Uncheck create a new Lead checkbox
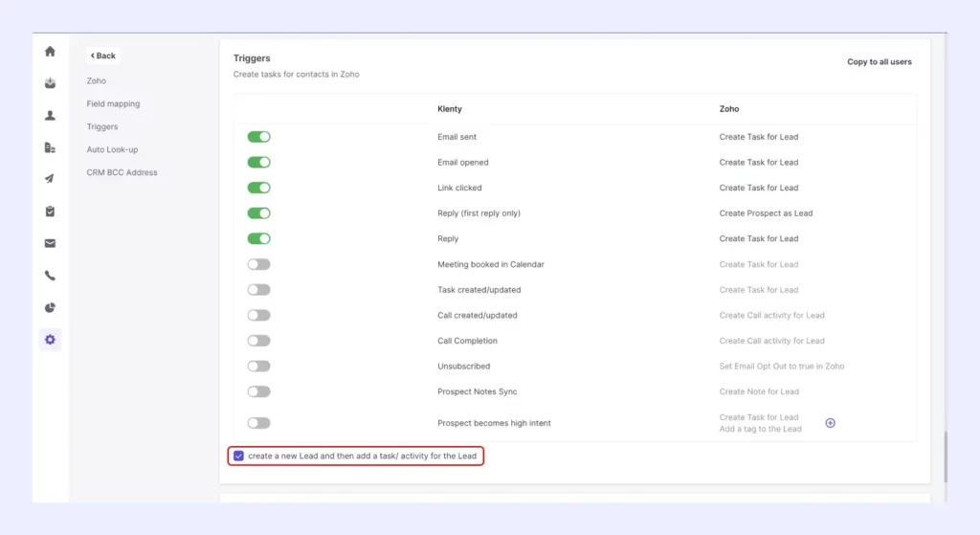980x535 pixels. [238, 456]
